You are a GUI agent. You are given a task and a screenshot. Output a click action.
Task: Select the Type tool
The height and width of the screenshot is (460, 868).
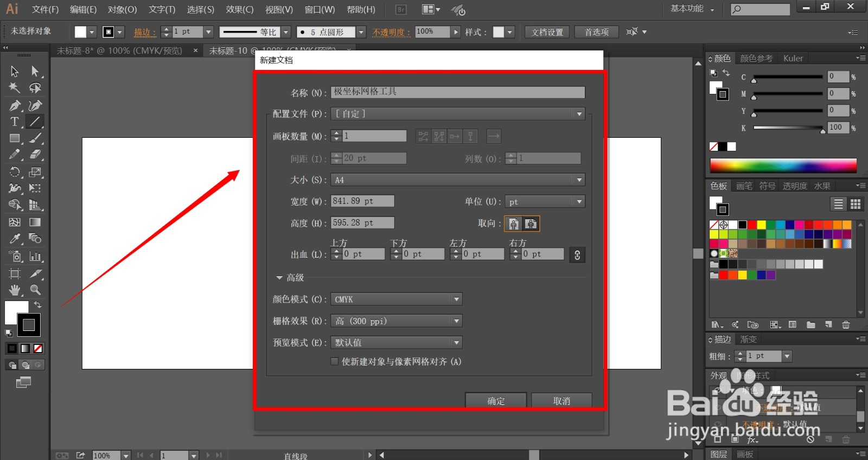(x=15, y=122)
